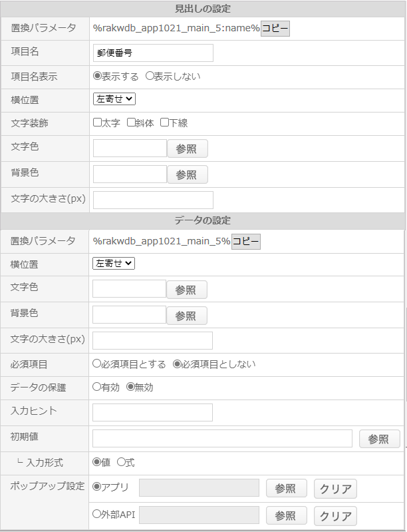The width and height of the screenshot is (407, 532).
Task: Select 表示しない for 項目名表示
Action: pos(150,76)
